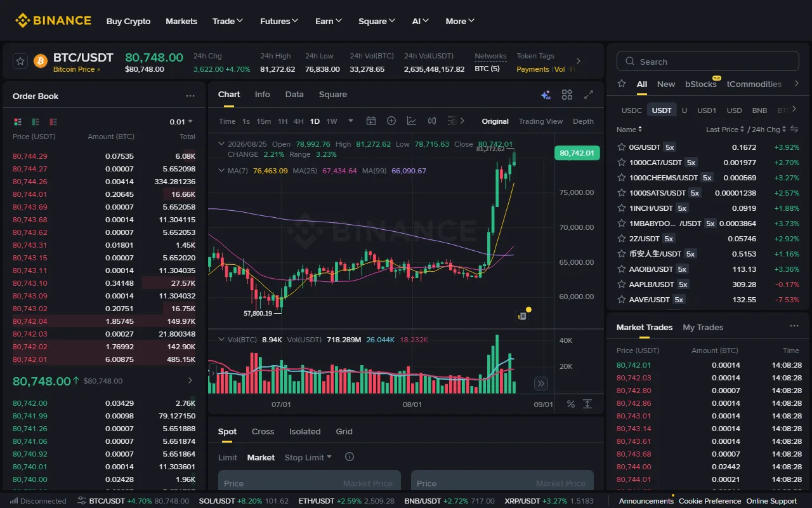Expand the Earn menu
The width and height of the screenshot is (812, 508).
[x=329, y=21]
